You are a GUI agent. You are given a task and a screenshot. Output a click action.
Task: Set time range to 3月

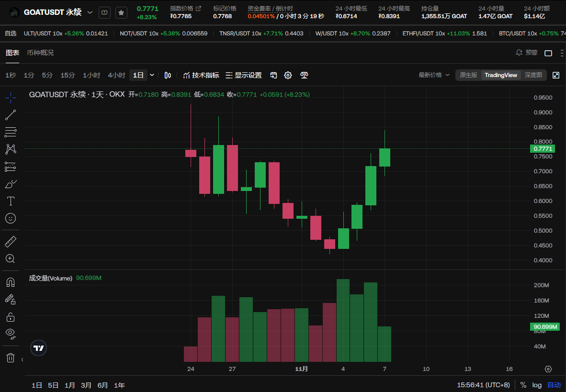click(86, 385)
